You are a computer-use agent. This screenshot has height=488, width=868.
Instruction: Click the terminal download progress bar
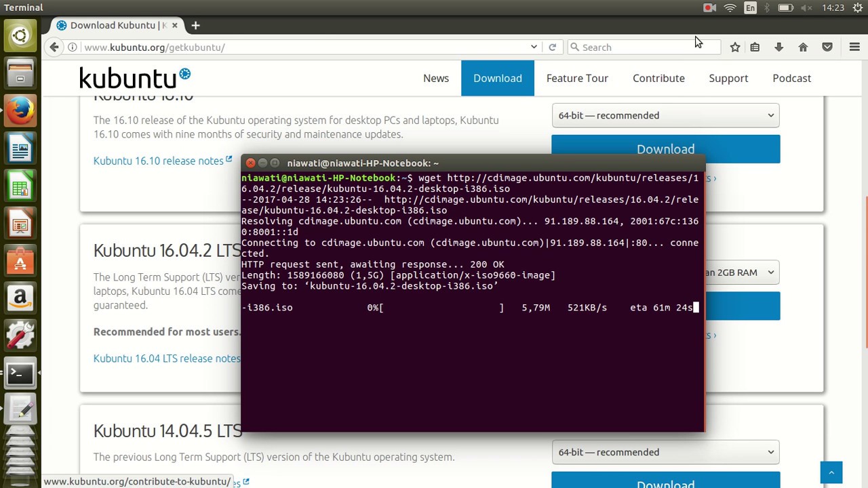click(443, 308)
